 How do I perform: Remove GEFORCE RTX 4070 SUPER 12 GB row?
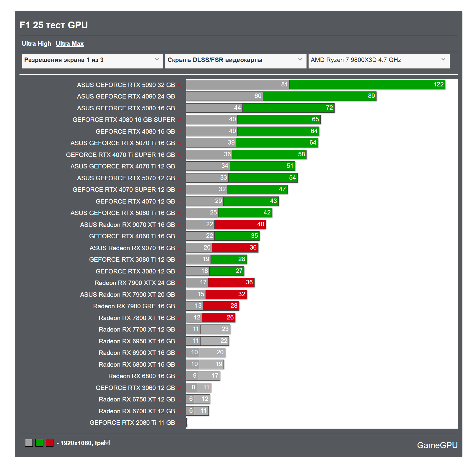(179, 190)
